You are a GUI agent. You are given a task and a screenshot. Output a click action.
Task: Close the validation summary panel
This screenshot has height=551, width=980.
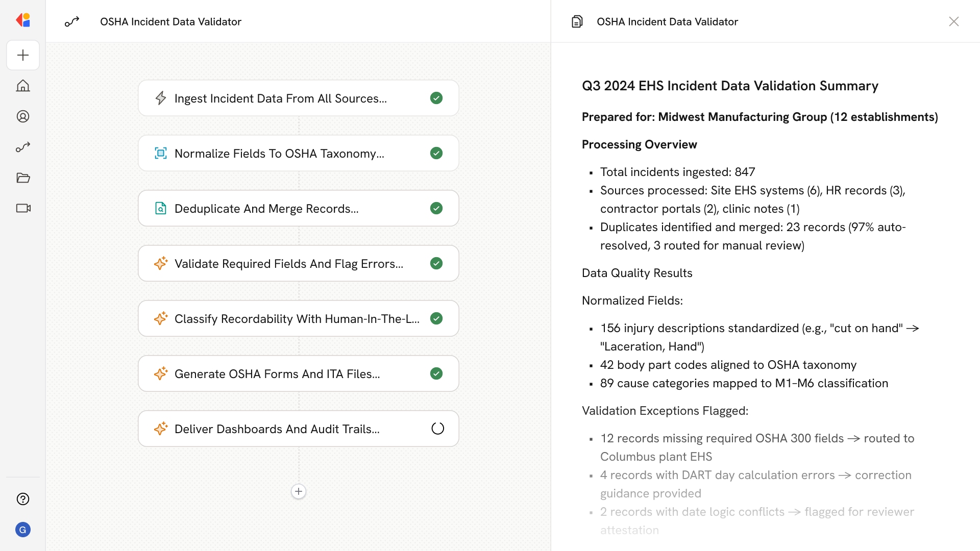pos(953,21)
